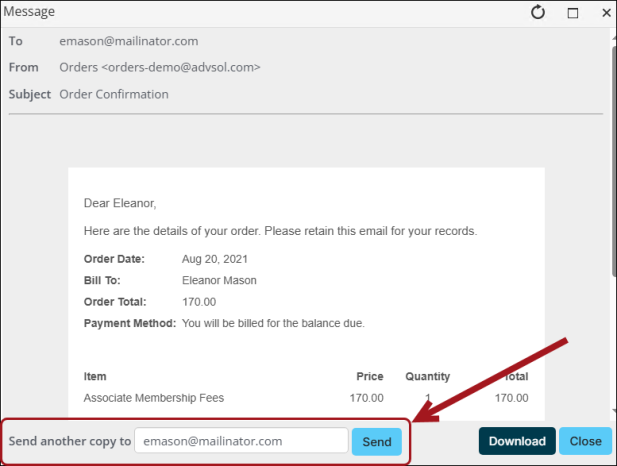Screen dimensions: 617x466
Task: Select the 'Associate Membership Fees' item row
Action: click(x=306, y=398)
